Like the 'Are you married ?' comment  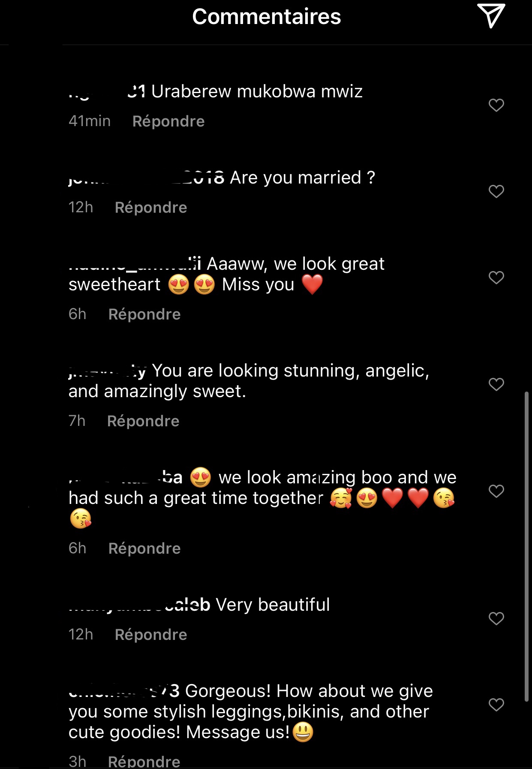(496, 191)
